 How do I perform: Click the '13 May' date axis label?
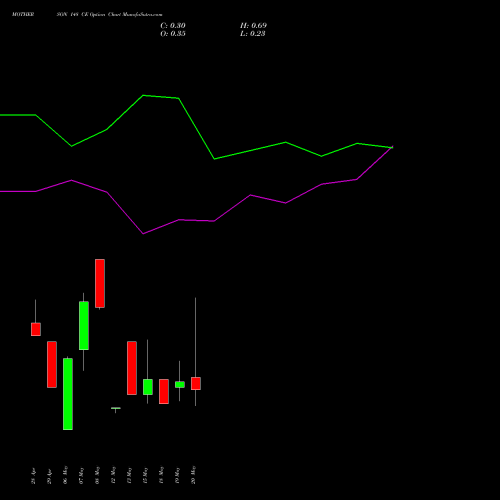pyautogui.click(x=129, y=475)
